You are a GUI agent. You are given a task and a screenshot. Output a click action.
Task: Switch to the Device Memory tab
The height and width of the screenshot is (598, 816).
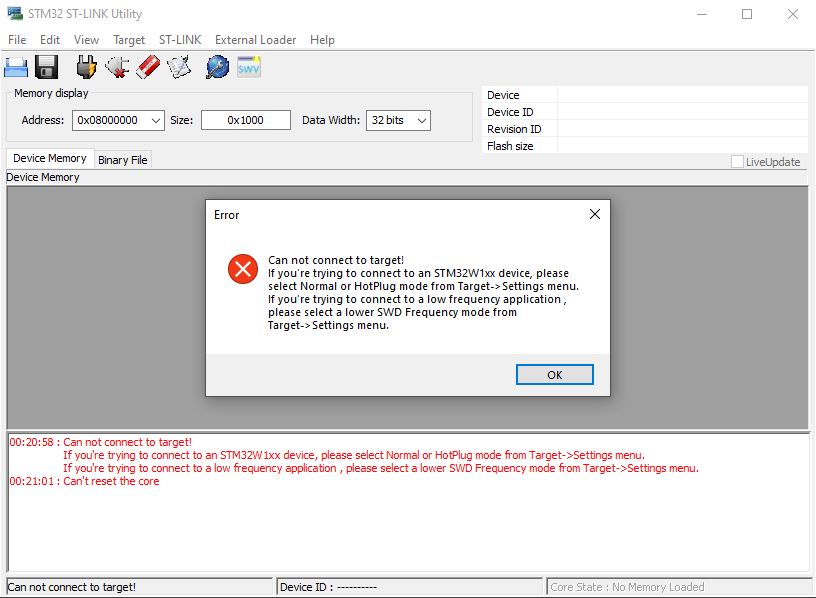50,158
